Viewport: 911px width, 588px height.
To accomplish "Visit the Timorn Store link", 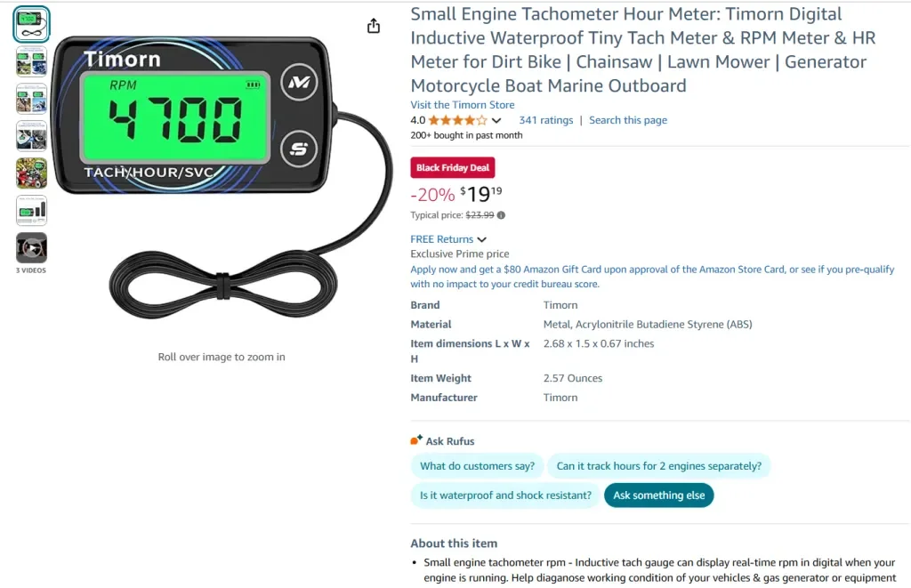I will (x=463, y=105).
